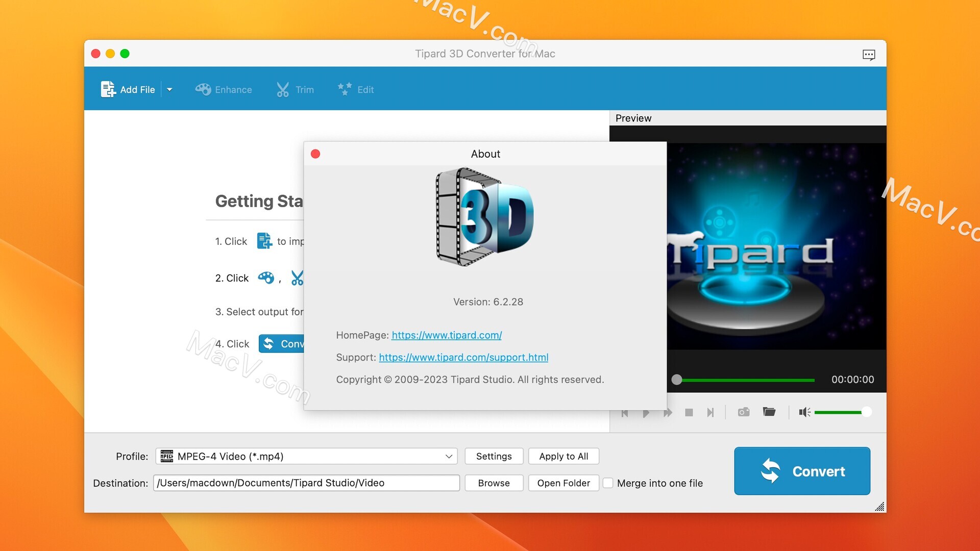Skip to next clip in preview

710,412
